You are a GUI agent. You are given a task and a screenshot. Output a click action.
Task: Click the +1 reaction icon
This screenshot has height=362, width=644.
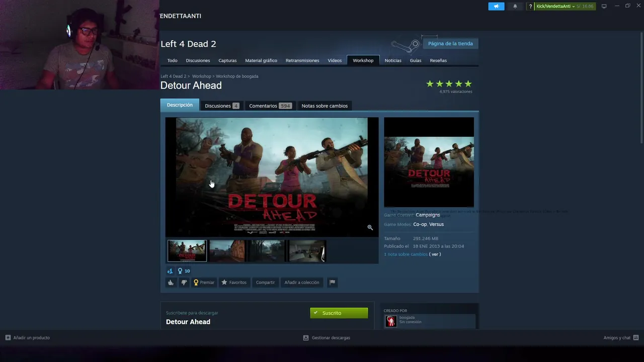point(170,271)
